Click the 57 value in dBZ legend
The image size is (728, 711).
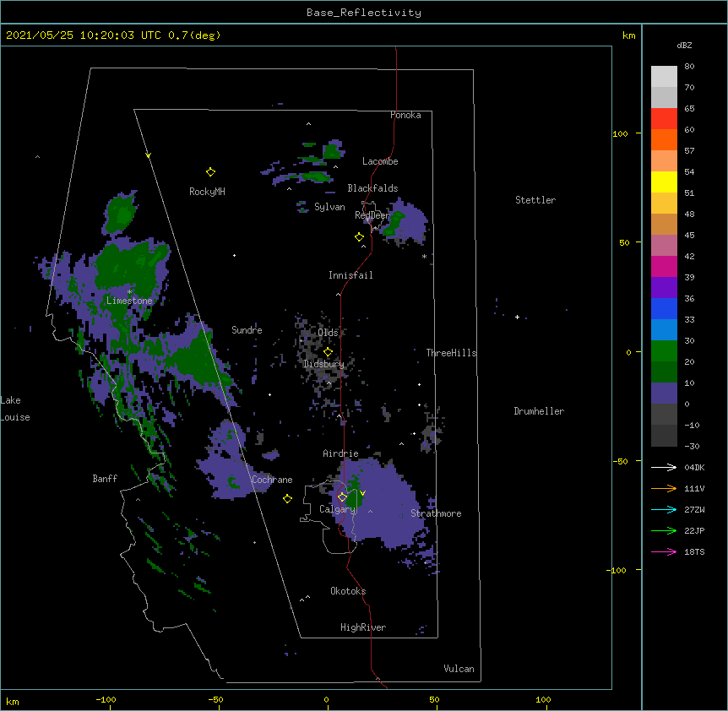click(x=689, y=151)
